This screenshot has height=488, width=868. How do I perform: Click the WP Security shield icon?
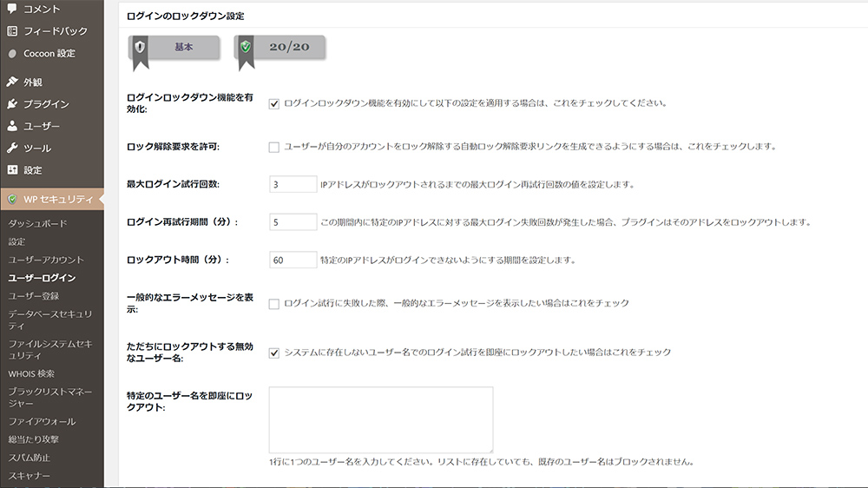click(x=12, y=199)
